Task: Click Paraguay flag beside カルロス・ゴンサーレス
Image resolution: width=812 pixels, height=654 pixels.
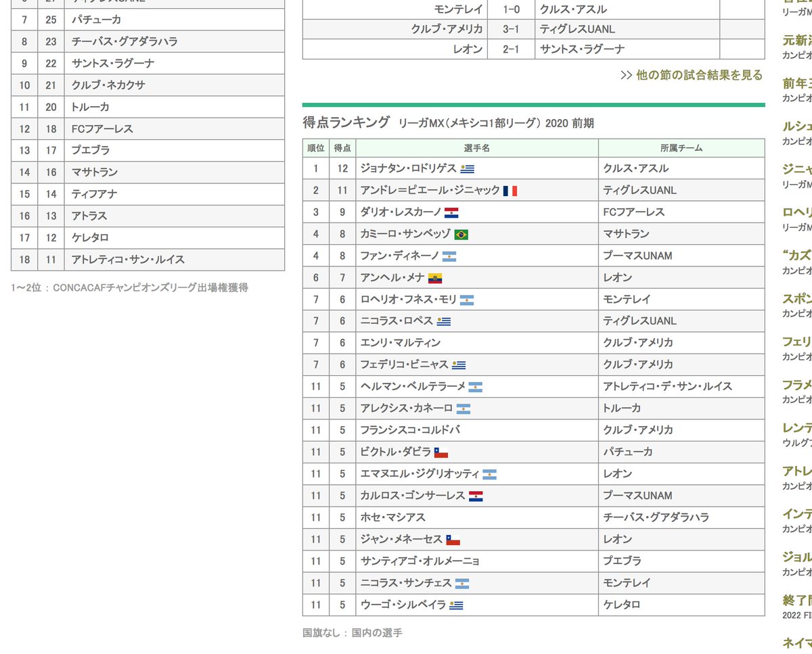Action: (476, 496)
